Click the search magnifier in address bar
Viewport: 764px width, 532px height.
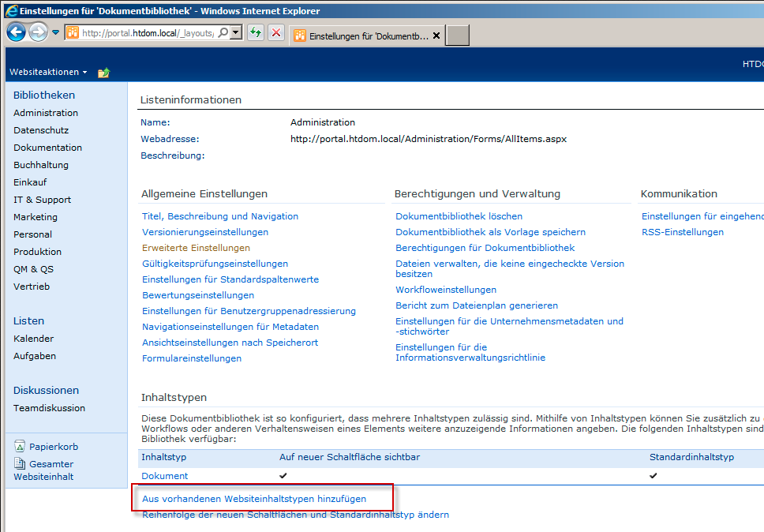click(x=223, y=32)
